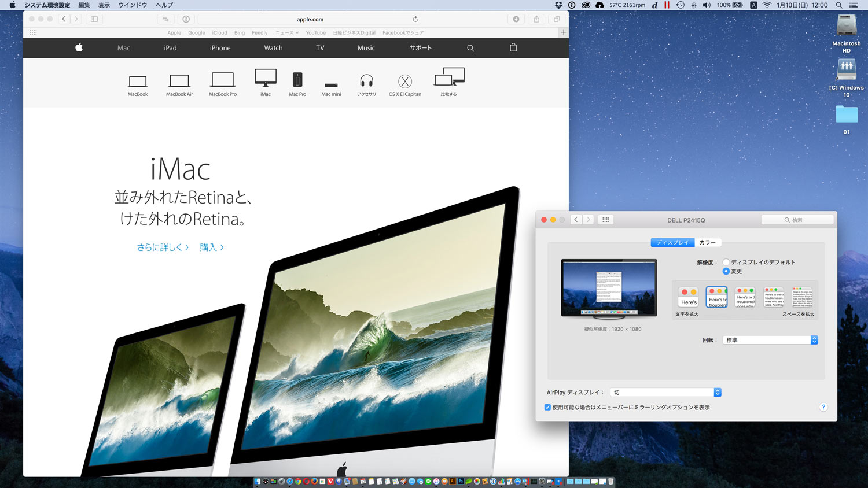This screenshot has width=868, height=488.
Task: Click the 検索 field in System Preferences
Action: (797, 220)
